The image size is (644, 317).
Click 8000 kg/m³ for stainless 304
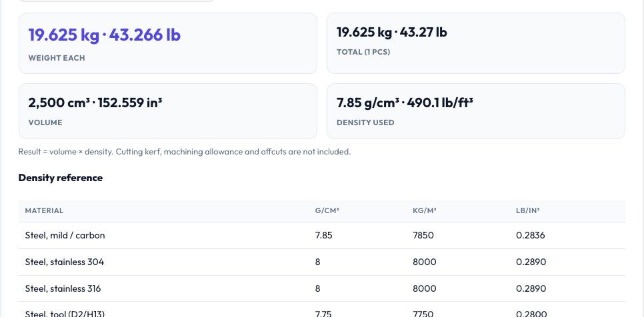point(424,262)
